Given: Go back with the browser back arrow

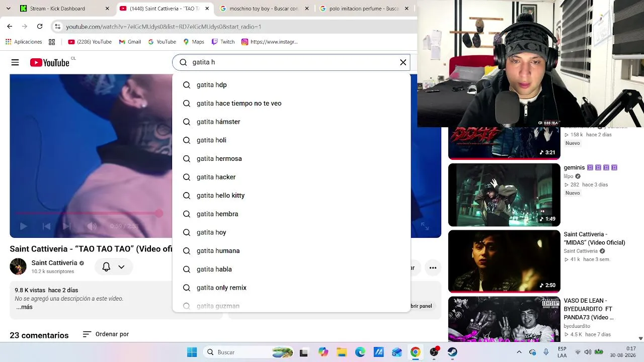Looking at the screenshot, I should tap(10, 26).
